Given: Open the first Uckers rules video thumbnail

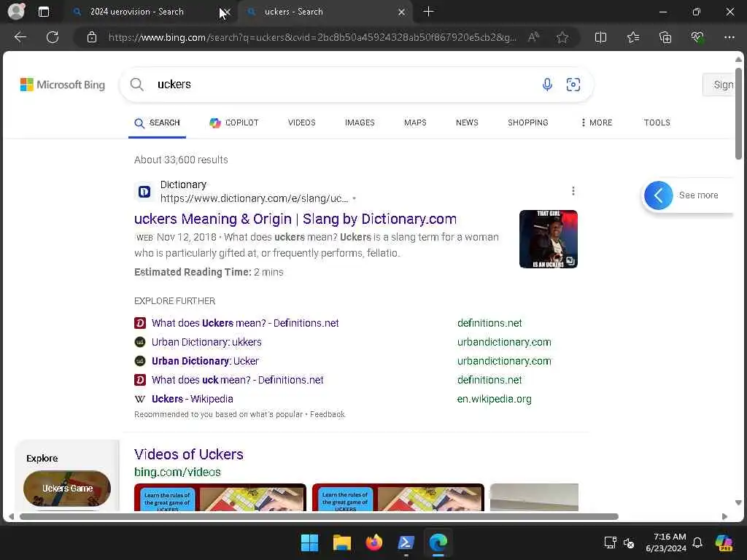Looking at the screenshot, I should (x=220, y=497).
